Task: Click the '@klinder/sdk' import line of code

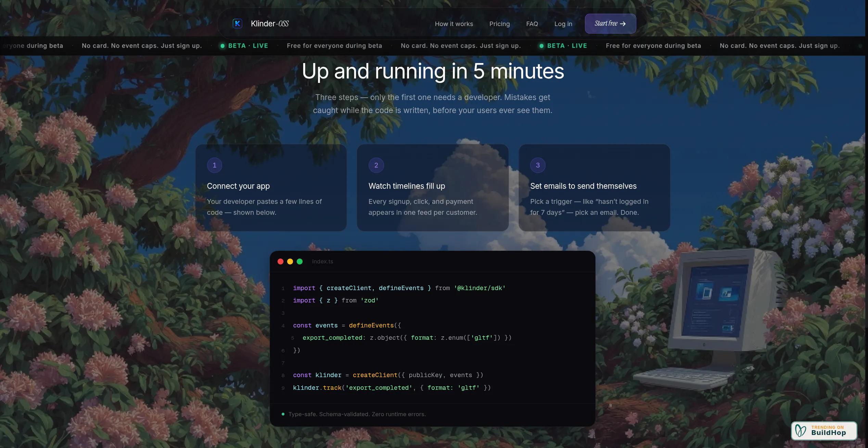Action: (399, 288)
